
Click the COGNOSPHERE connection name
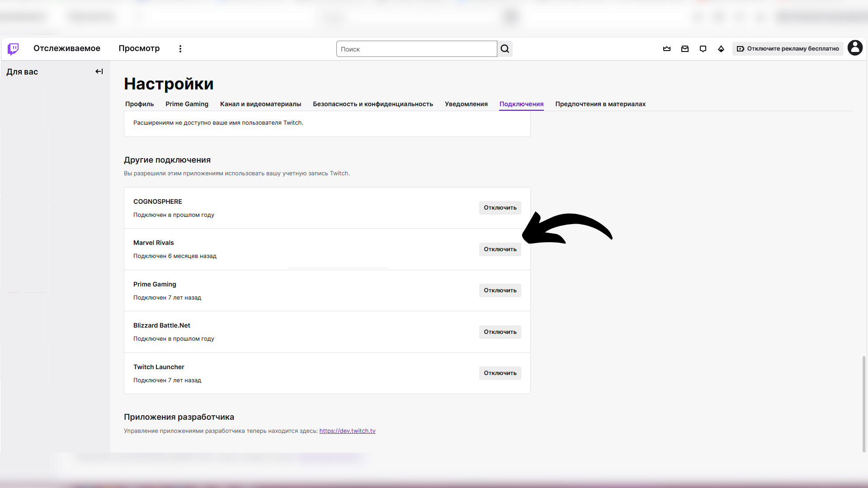[x=158, y=202]
